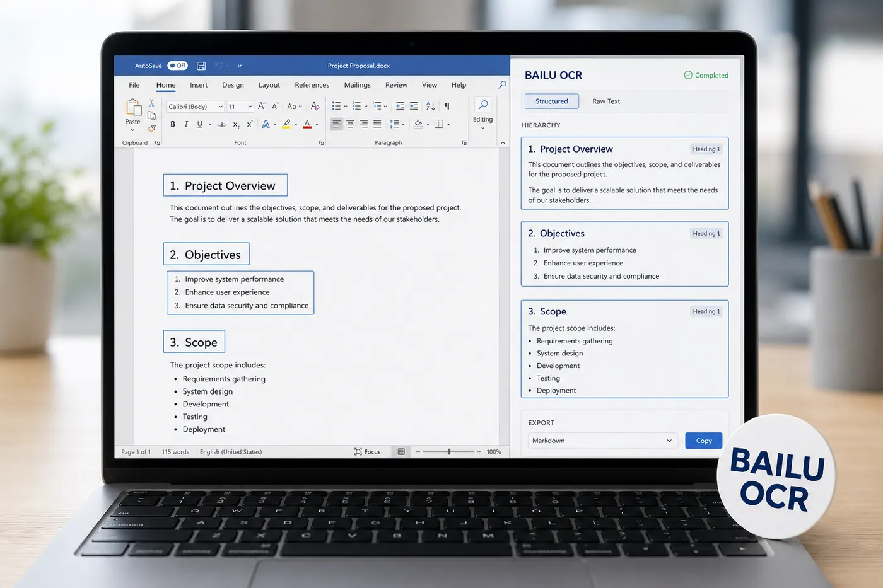
Task: Toggle the AutoSave switch
Action: point(177,66)
